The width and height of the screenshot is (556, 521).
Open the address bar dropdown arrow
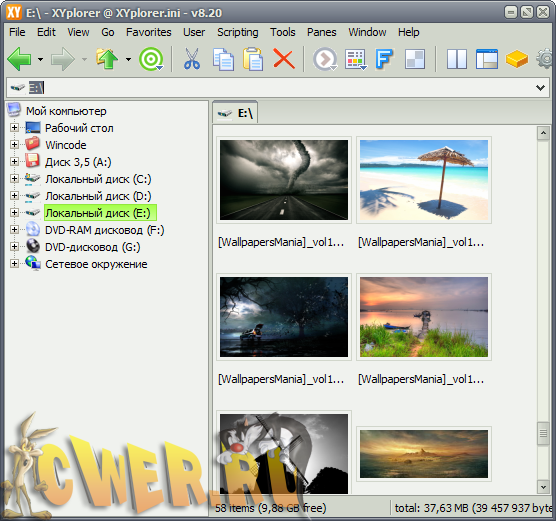540,88
